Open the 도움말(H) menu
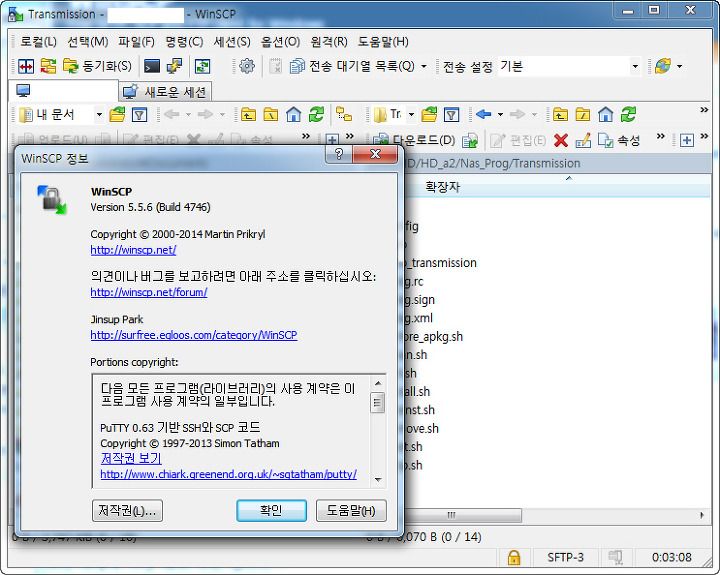 point(383,42)
